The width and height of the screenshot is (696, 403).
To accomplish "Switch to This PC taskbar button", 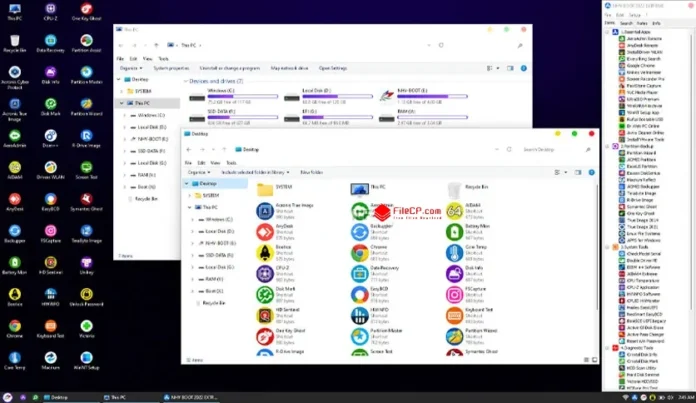I will tap(130, 397).
